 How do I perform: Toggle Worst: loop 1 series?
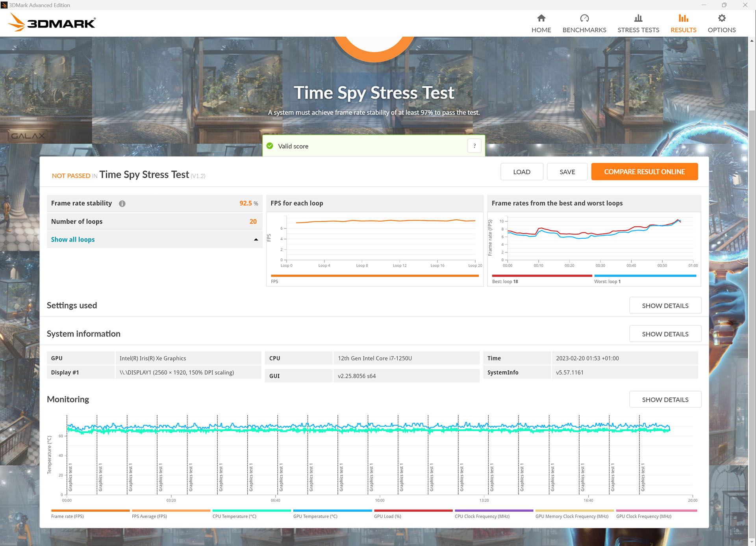pos(645,279)
